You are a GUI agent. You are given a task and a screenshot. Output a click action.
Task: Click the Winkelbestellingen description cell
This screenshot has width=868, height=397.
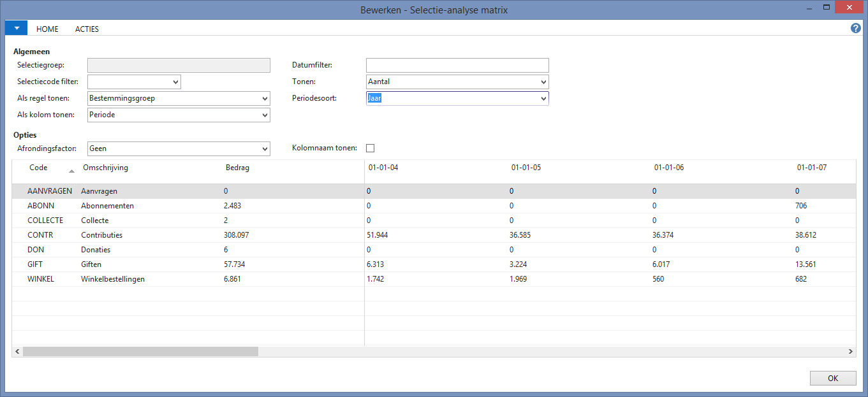click(113, 279)
